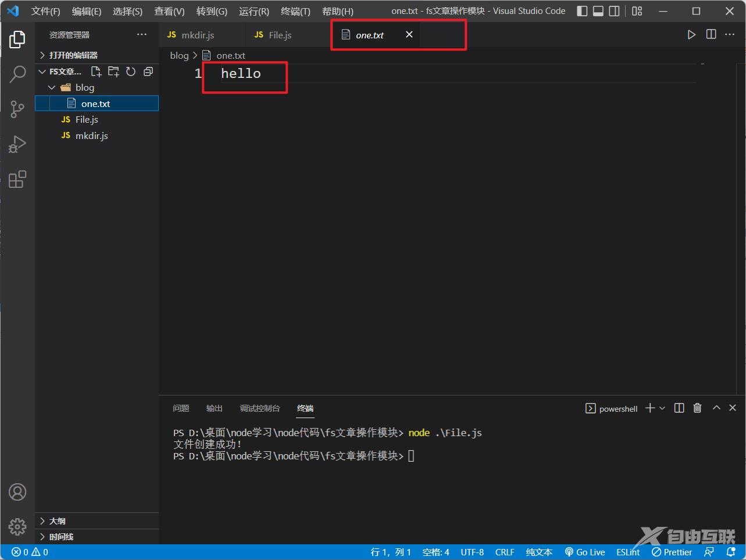746x560 pixels.
Task: Split the terminal pane
Action: [679, 408]
